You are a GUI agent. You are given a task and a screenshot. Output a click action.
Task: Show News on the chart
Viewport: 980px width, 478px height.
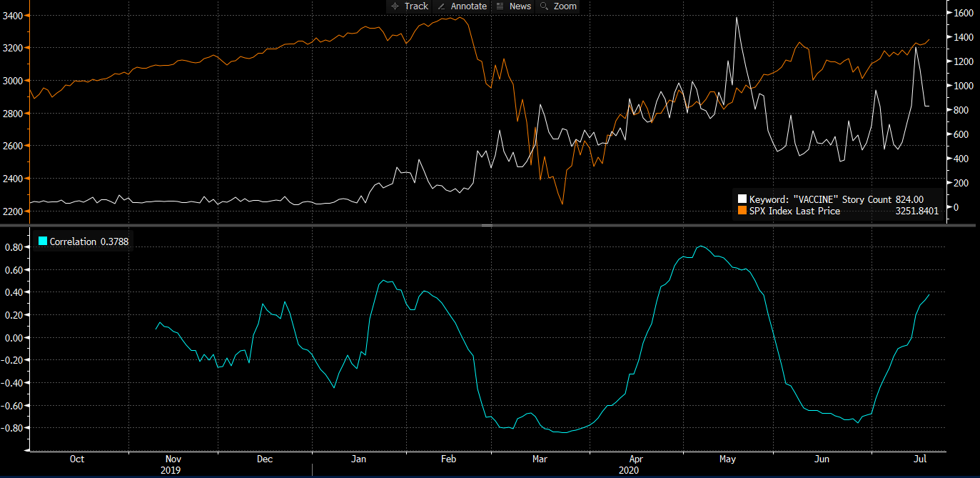click(520, 6)
